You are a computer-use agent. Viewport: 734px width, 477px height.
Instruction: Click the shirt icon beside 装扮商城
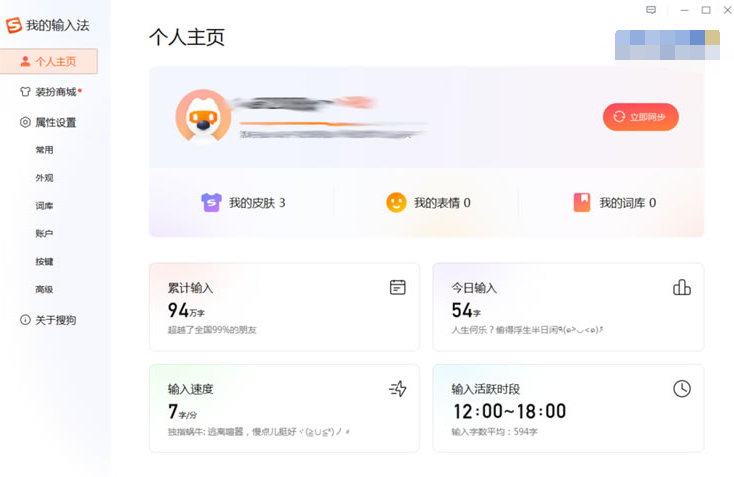point(25,92)
